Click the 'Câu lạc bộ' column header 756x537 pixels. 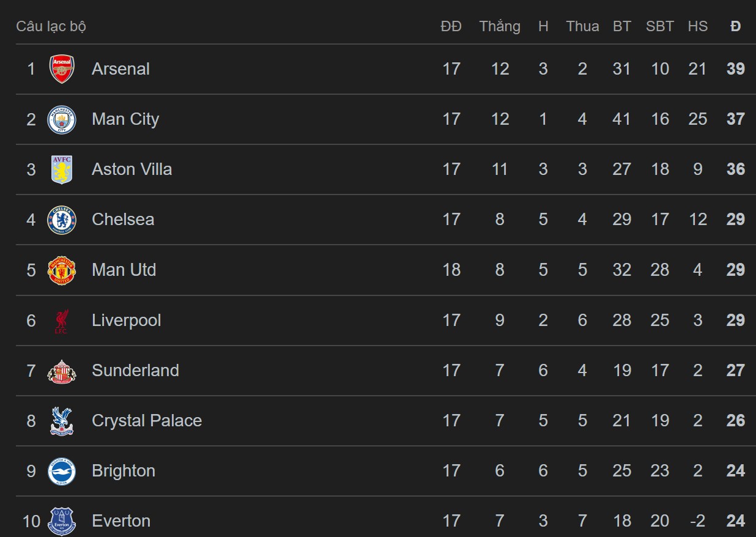pyautogui.click(x=51, y=26)
